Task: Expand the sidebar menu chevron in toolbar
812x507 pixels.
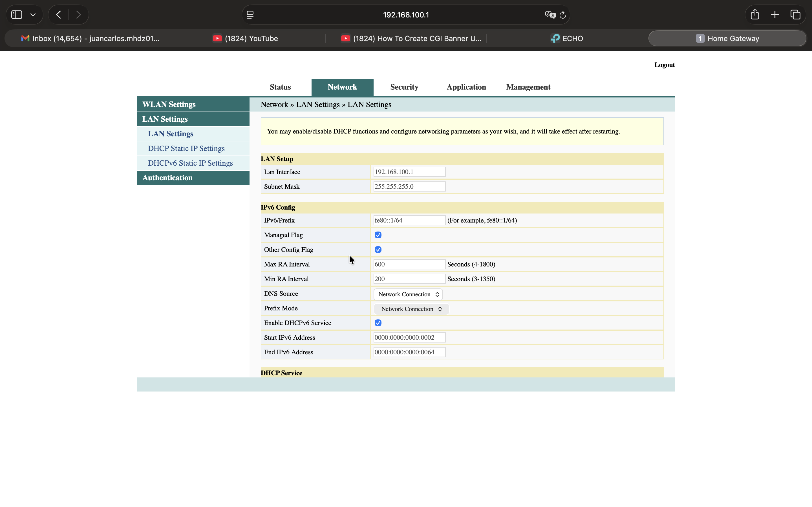Action: tap(33, 15)
